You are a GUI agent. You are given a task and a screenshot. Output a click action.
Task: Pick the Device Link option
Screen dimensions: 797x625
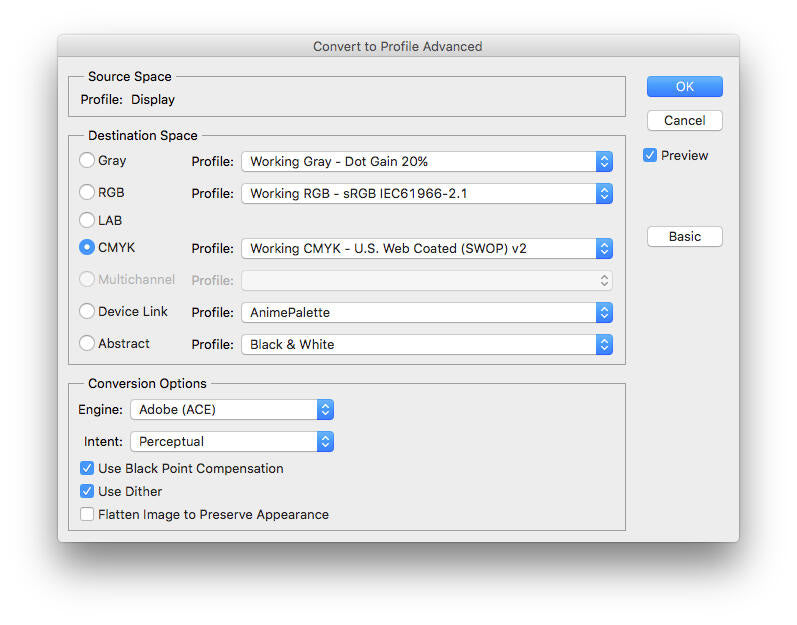[x=87, y=312]
